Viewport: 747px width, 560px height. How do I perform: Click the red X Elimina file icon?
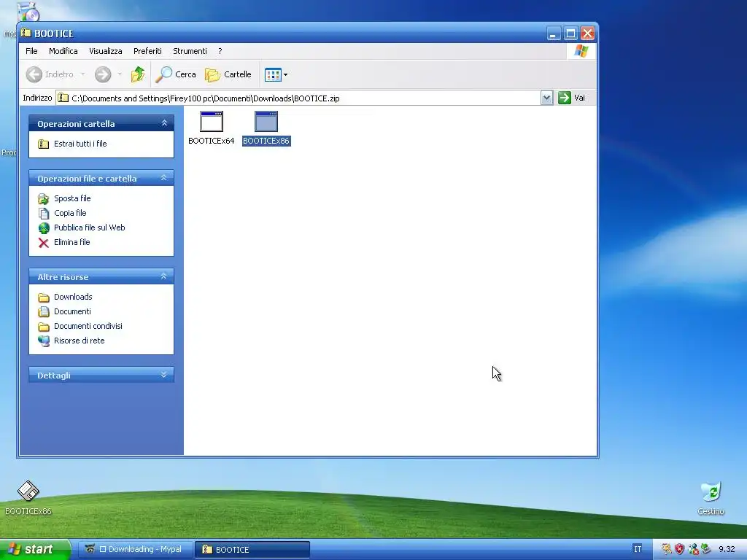click(43, 243)
